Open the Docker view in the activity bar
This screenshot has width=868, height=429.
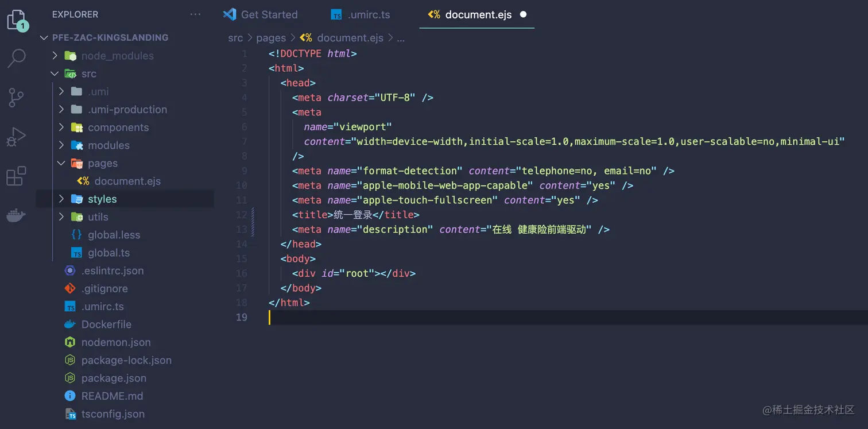pos(16,215)
